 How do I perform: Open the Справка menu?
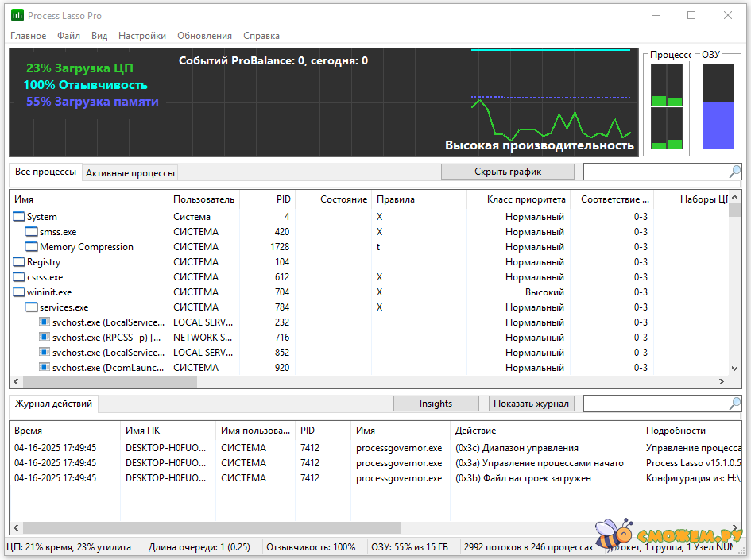pos(261,36)
